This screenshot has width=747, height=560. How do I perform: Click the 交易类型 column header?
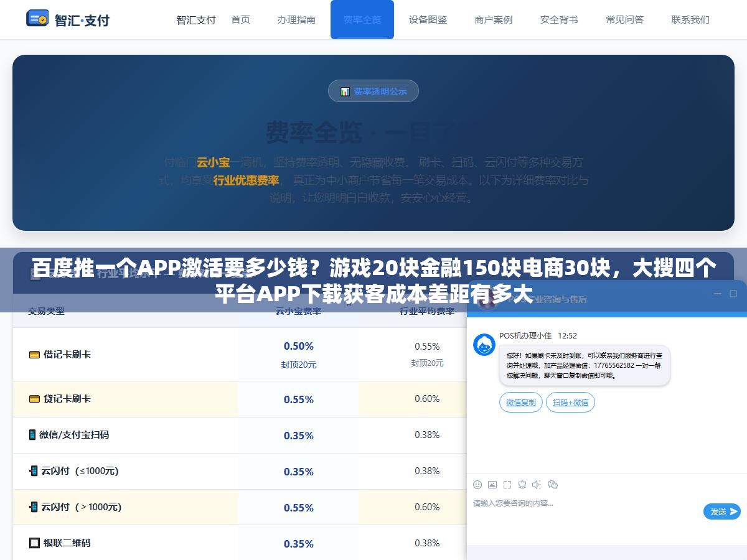[x=46, y=310]
